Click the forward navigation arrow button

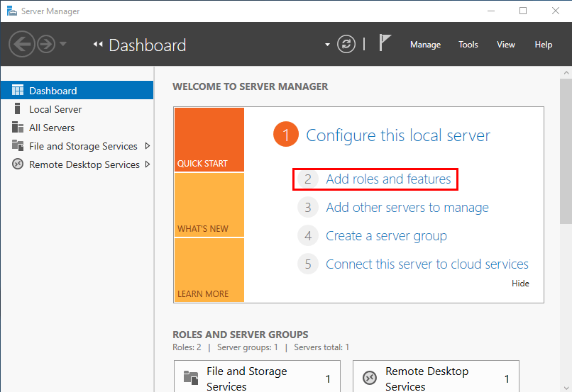tap(46, 44)
